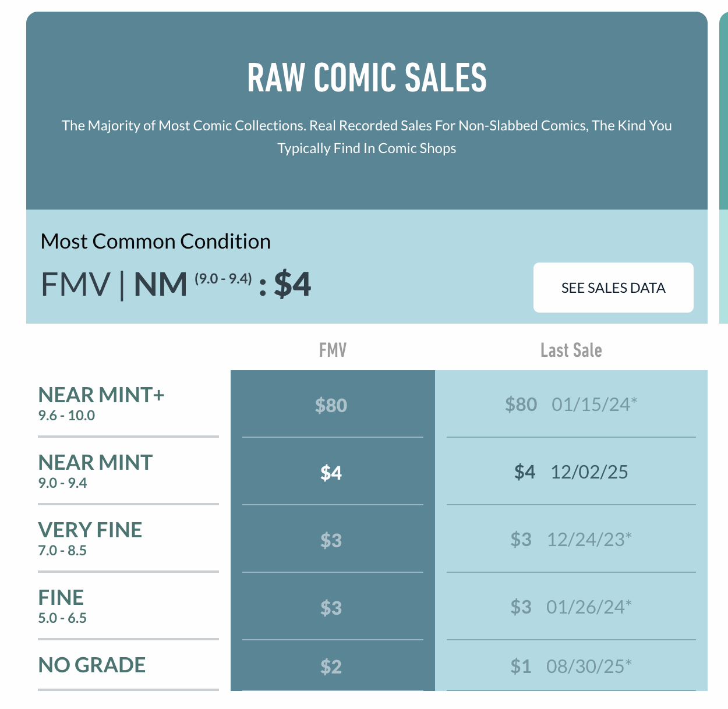Click the RAW COMIC SALES heading
The height and width of the screenshot is (709, 728).
(367, 78)
